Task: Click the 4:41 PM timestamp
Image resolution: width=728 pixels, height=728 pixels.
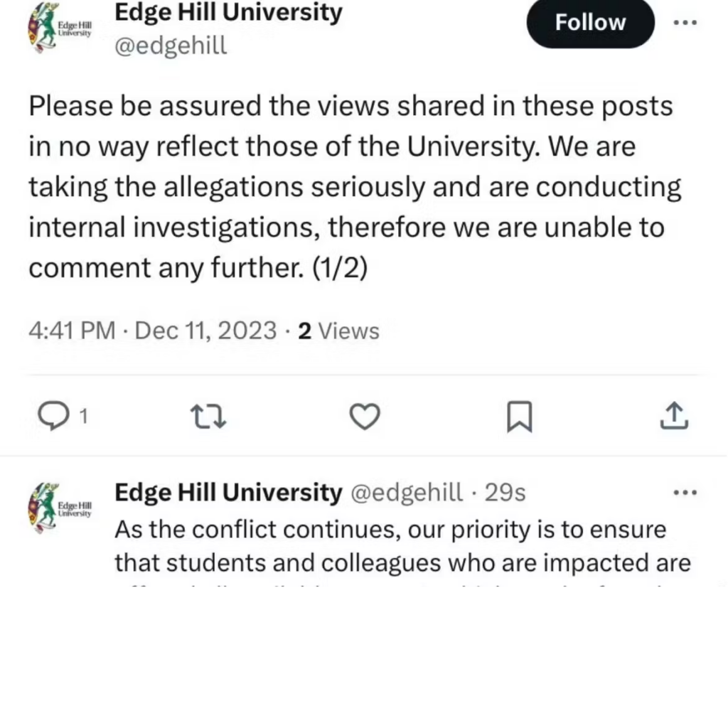Action: pos(72,331)
